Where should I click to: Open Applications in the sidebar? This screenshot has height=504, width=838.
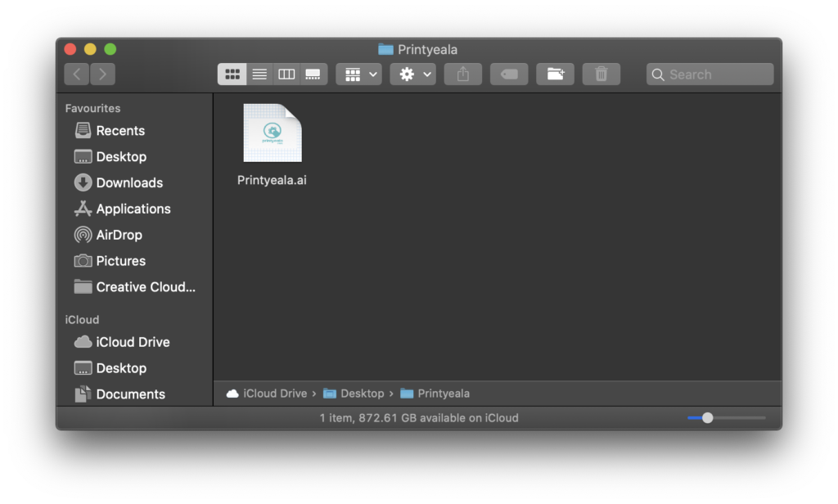(133, 209)
